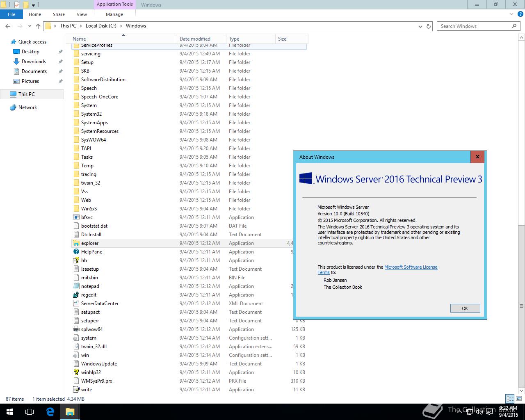The height and width of the screenshot is (420, 525).
Task: Switch to Details view layout
Action: 510,399
